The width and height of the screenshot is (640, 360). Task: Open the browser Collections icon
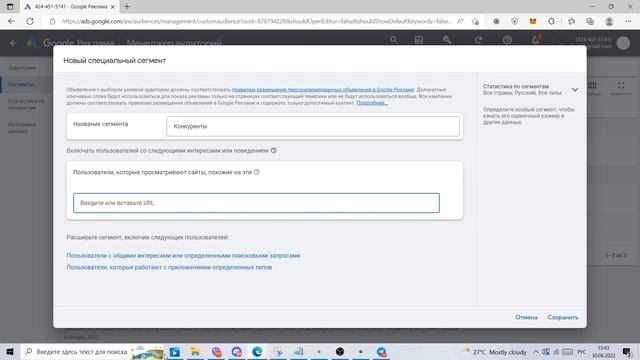tap(590, 21)
